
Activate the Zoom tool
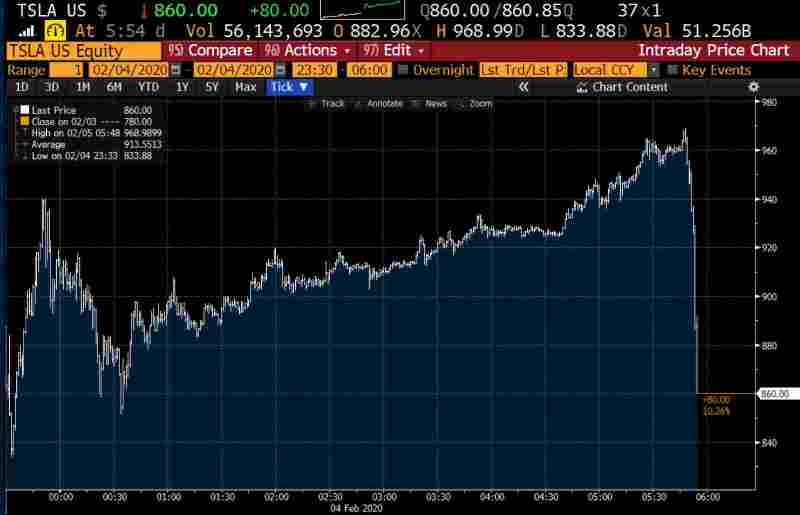[x=476, y=104]
